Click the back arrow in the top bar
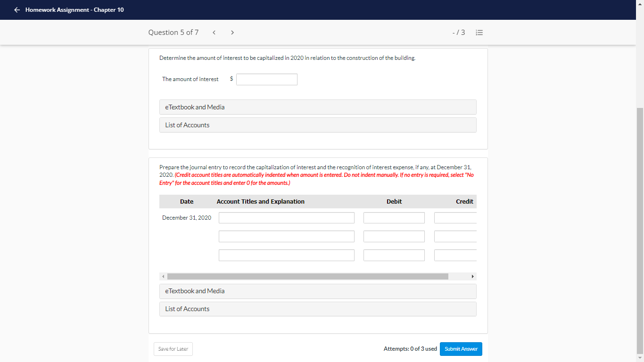Viewport: 644px width, 362px height. 17,9
